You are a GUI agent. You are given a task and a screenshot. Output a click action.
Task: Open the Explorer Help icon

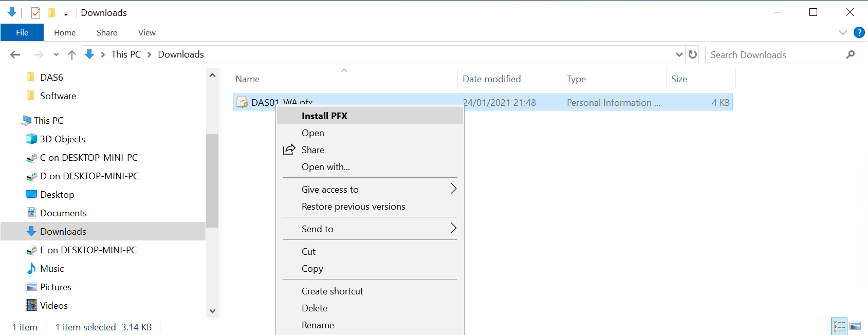(859, 32)
